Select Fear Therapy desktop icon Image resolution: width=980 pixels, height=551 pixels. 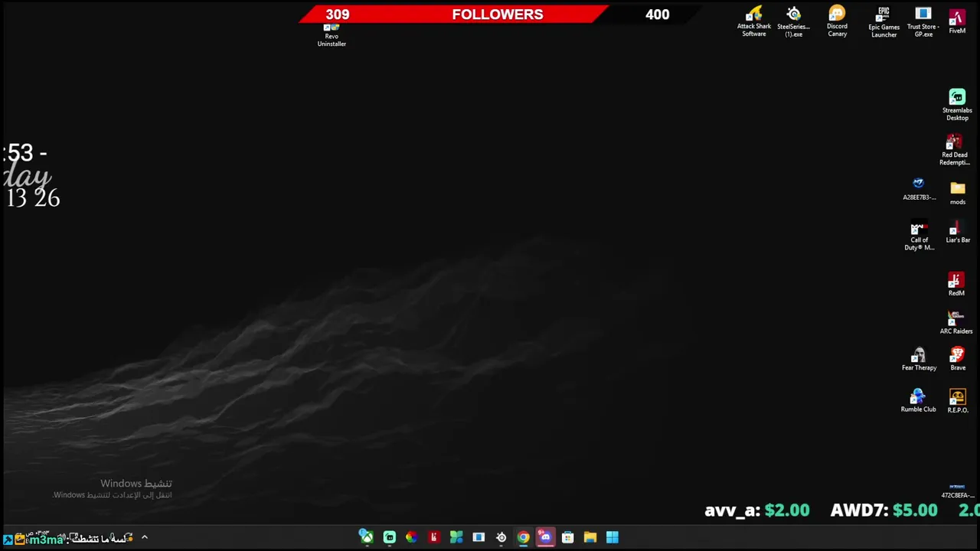point(919,359)
